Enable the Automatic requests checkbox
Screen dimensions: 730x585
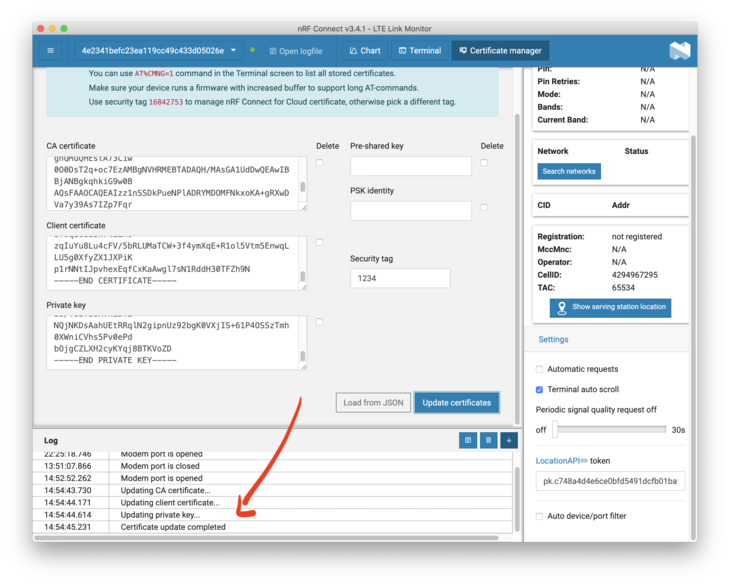click(540, 369)
